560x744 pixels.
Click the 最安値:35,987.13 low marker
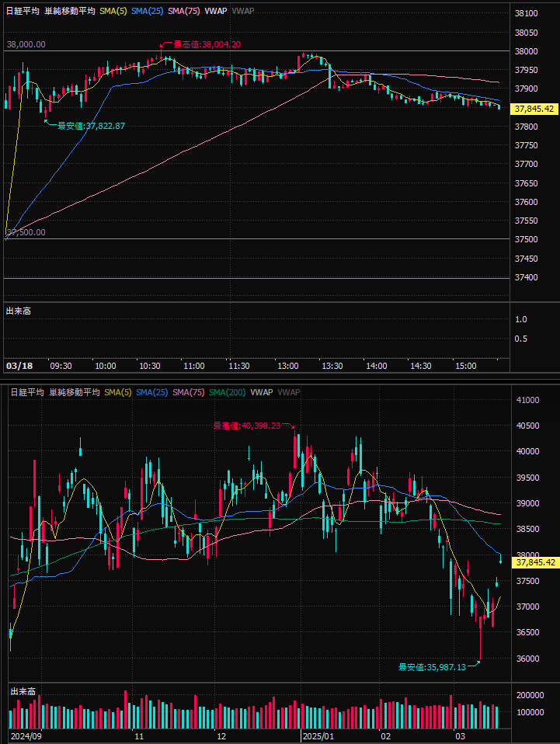pyautogui.click(x=432, y=668)
